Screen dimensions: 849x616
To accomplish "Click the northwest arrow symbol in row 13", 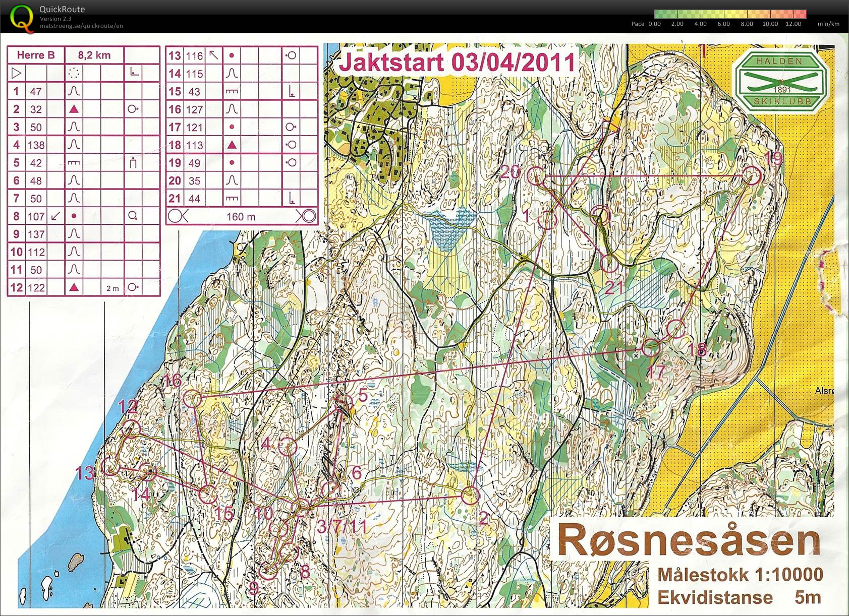I will click(214, 55).
